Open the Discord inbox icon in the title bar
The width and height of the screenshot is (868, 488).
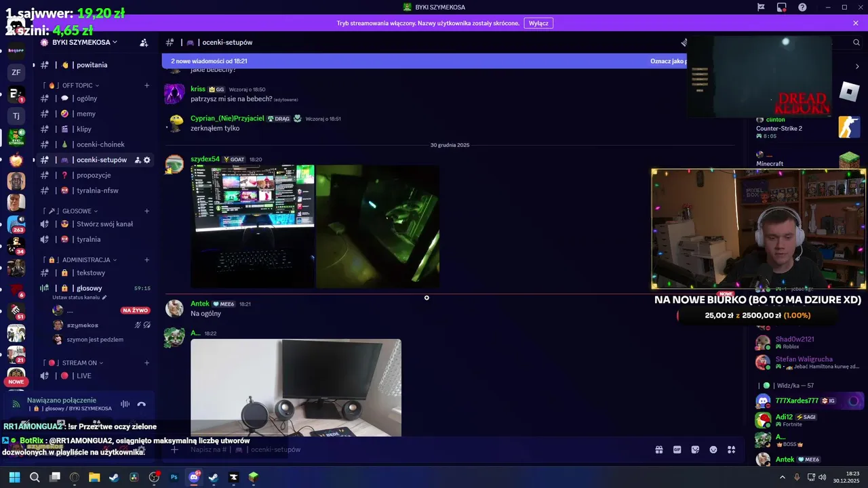tap(782, 7)
